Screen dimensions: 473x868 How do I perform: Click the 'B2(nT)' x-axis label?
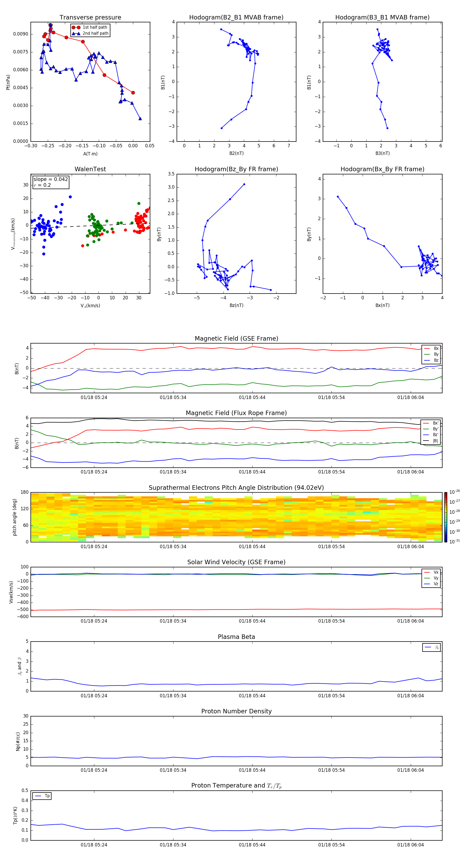click(x=236, y=153)
